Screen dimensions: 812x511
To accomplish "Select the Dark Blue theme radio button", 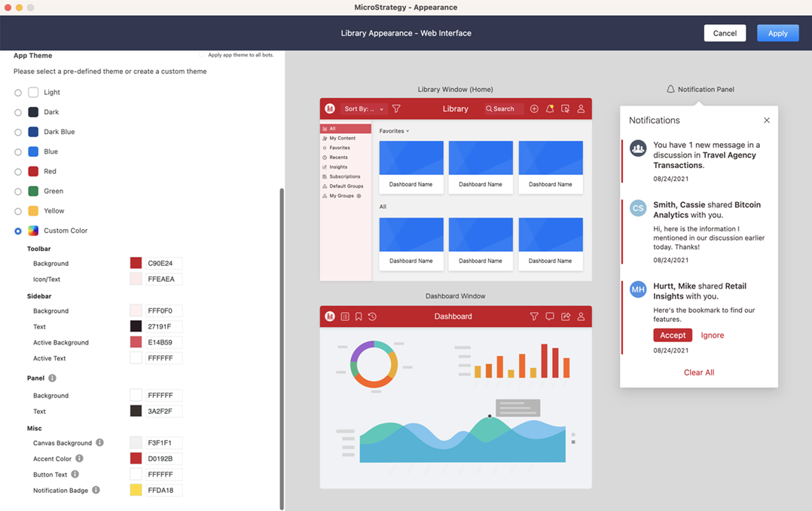I will coord(18,132).
